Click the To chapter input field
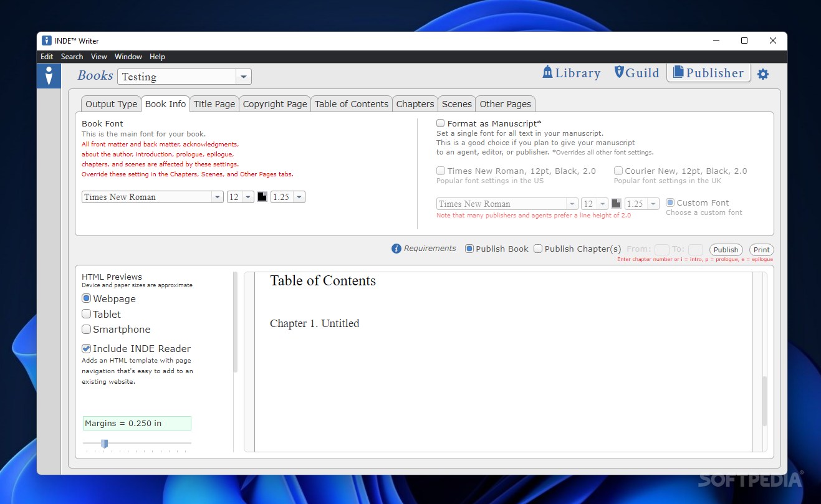The height and width of the screenshot is (504, 821). point(696,249)
